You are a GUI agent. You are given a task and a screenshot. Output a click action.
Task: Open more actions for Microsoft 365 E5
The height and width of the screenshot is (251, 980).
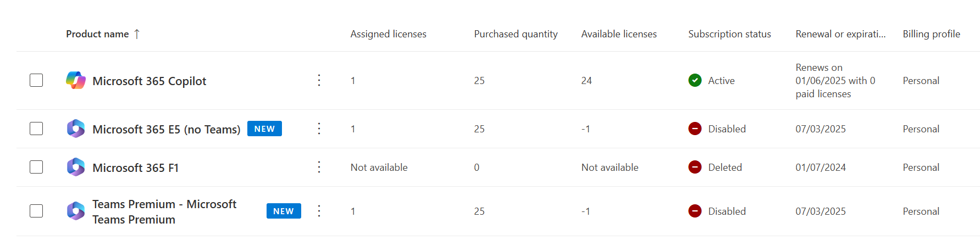(x=319, y=129)
